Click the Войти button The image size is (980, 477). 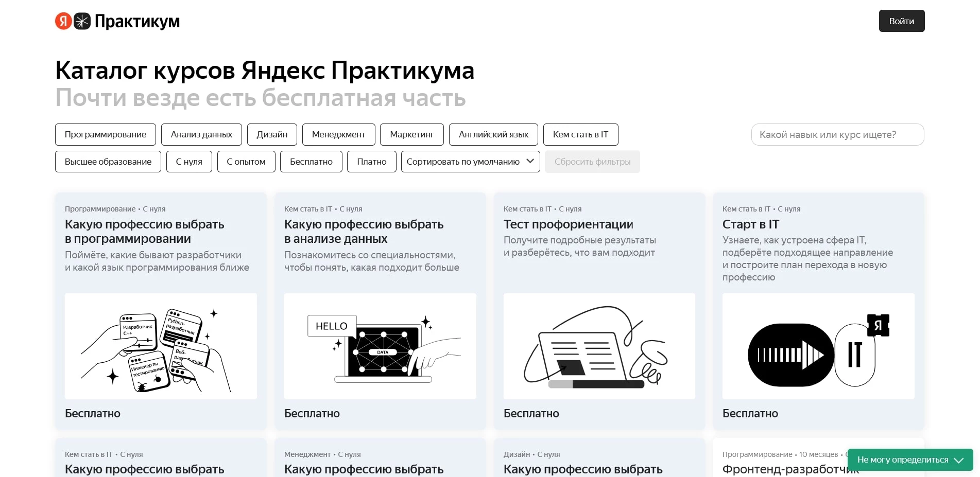[901, 21]
